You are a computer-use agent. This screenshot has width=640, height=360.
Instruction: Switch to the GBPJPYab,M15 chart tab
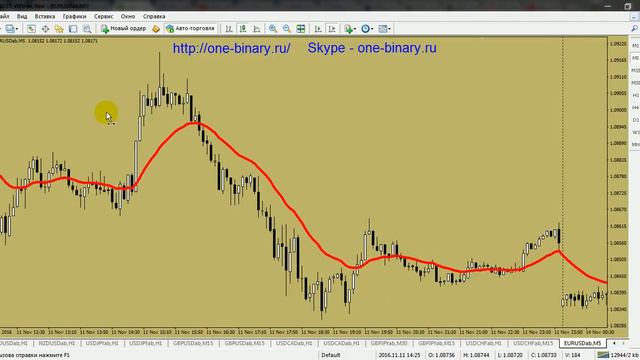436,344
